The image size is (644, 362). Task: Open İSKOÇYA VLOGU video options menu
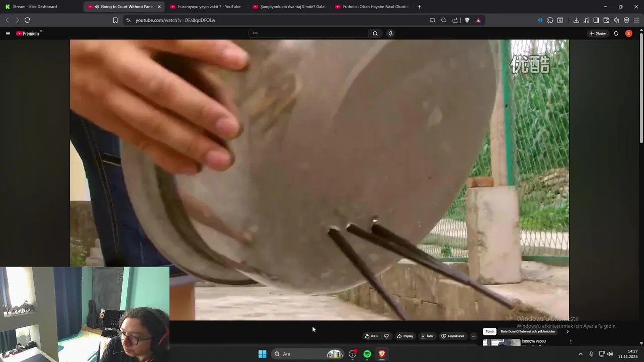click(571, 342)
